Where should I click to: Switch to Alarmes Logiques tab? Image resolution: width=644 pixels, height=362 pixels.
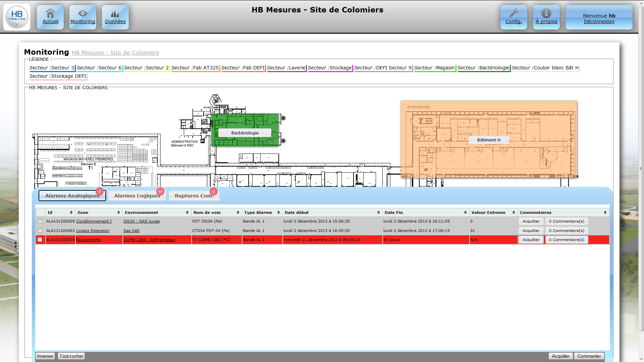click(137, 196)
